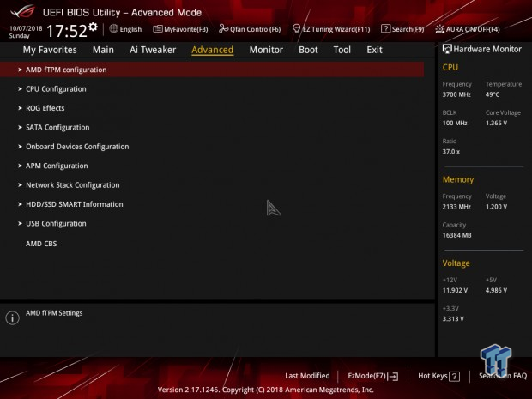Expand HDD/SSD SMART Information arrow
The height and width of the screenshot is (399, 532).
[20, 204]
